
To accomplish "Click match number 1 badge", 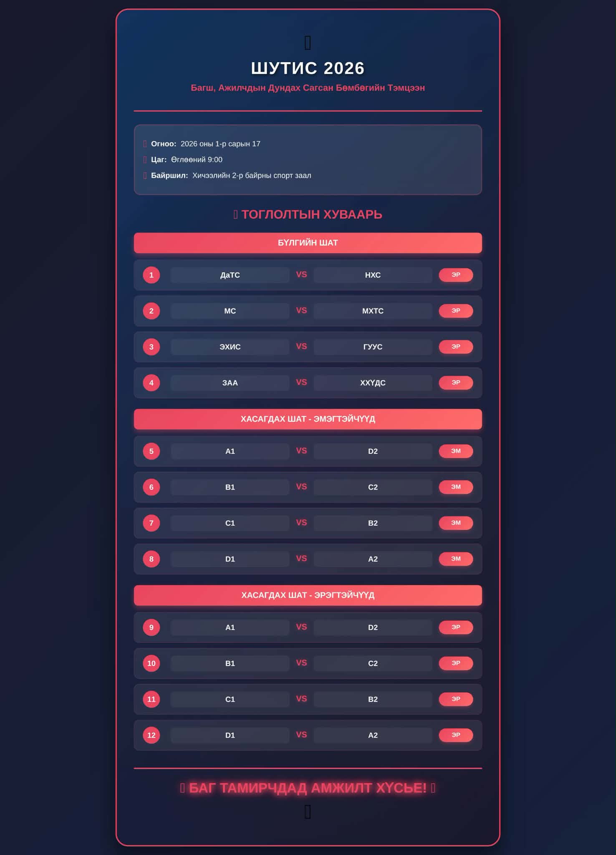I will pyautogui.click(x=151, y=275).
